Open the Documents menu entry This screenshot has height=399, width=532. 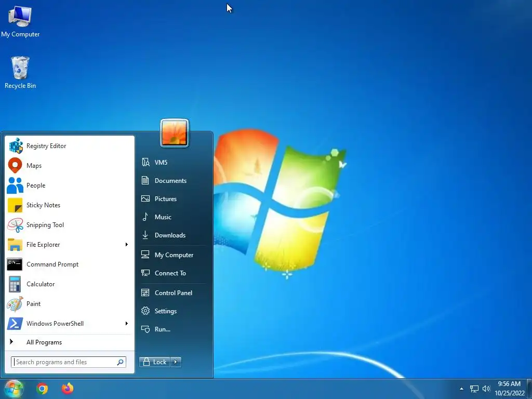click(175, 180)
